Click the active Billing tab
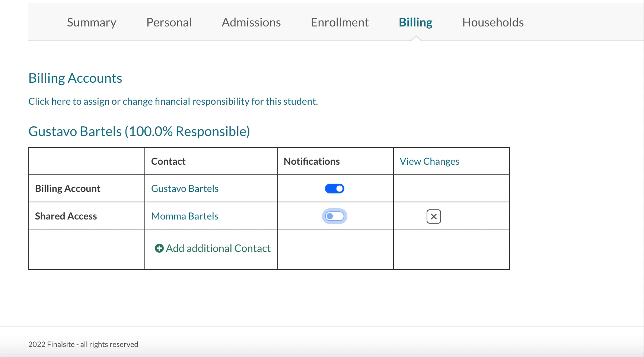This screenshot has width=644, height=357. click(x=415, y=22)
